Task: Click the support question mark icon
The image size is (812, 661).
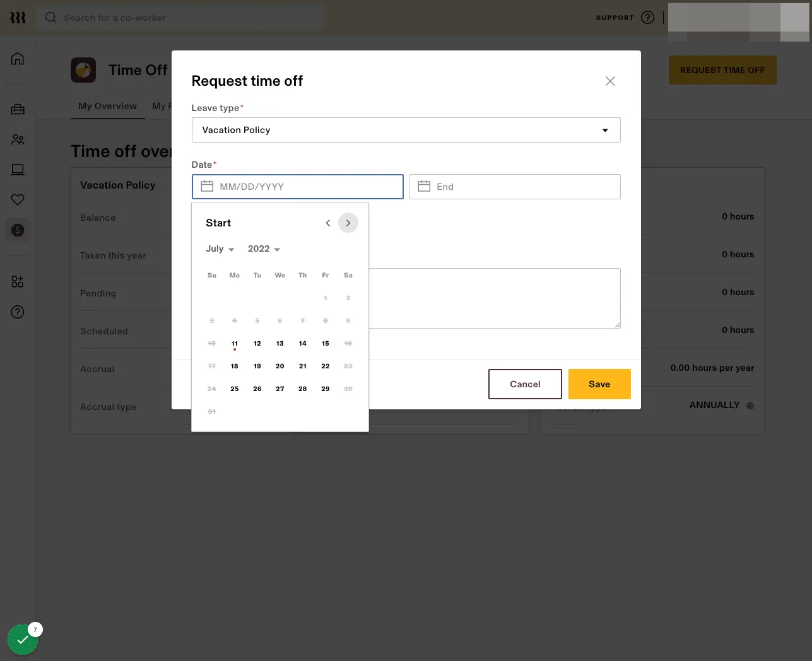Action: 647,18
